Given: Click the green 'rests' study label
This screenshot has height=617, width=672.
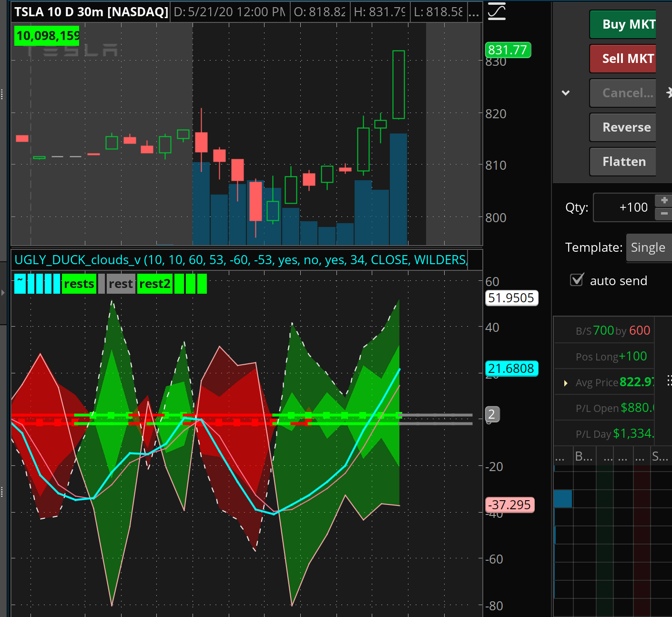Looking at the screenshot, I should (79, 284).
